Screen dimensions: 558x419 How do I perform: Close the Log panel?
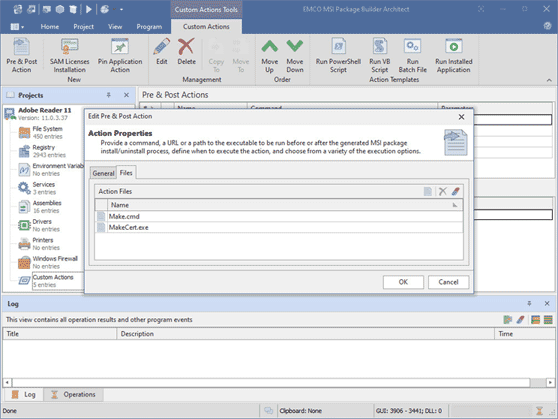(547, 303)
